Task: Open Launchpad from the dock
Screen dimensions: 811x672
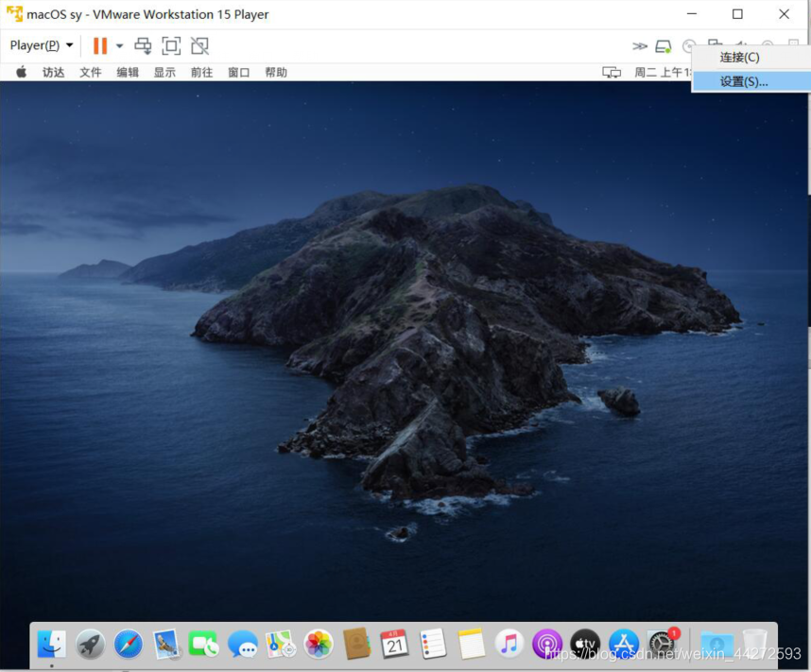Action: point(91,644)
